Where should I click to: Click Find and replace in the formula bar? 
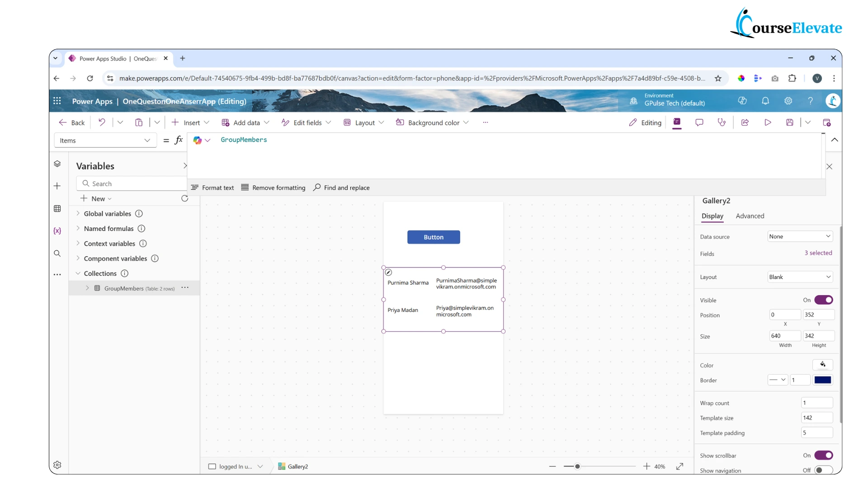341,188
